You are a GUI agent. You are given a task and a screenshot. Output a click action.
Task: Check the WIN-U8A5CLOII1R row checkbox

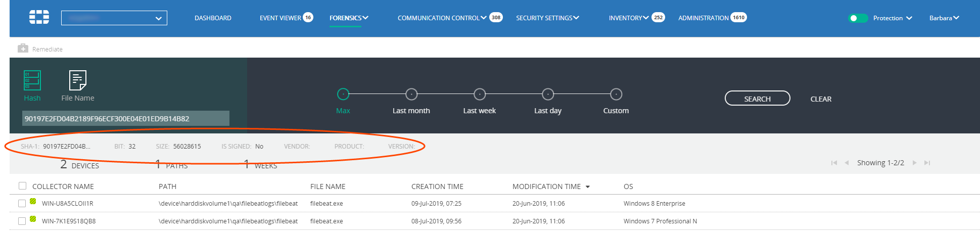[x=22, y=203]
